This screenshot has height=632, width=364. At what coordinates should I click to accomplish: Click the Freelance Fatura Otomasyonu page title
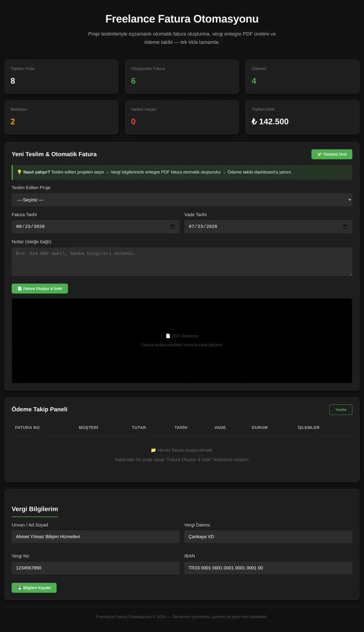point(182,19)
